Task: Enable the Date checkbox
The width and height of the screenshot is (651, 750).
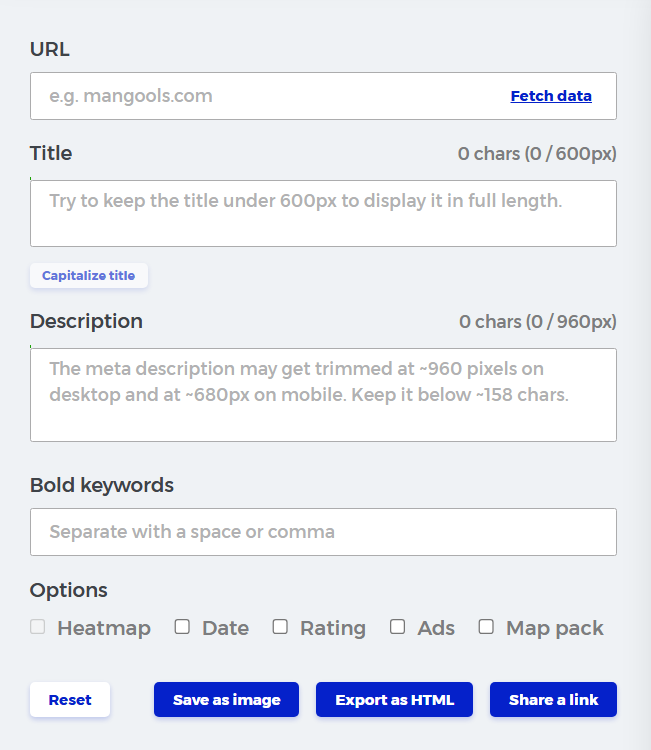Action: point(182,627)
